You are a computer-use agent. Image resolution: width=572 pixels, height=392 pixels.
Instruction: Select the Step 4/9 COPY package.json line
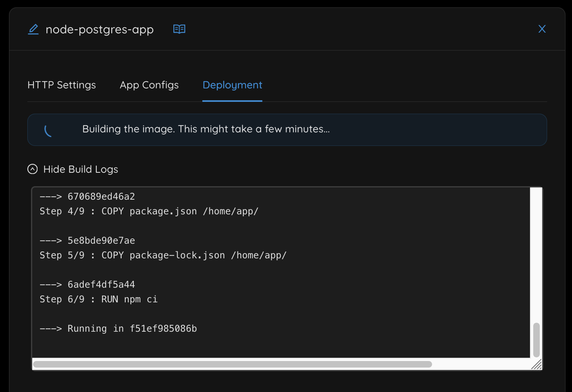pos(149,211)
